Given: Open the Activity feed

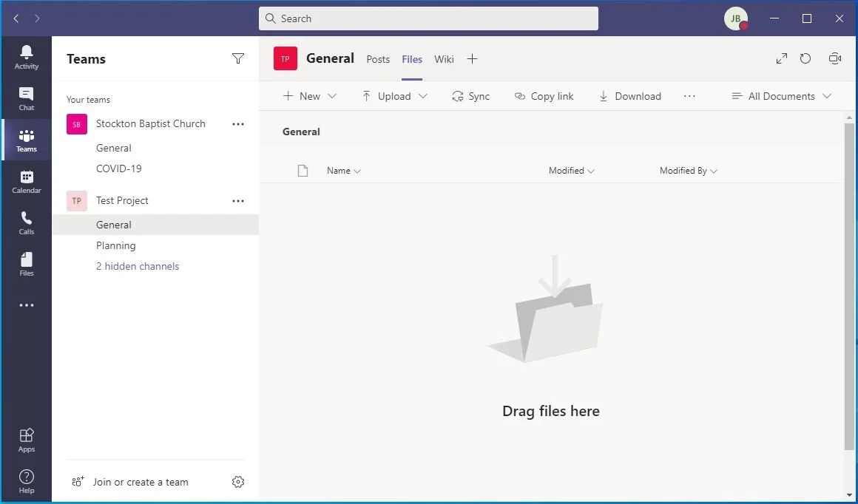Looking at the screenshot, I should click(x=27, y=58).
